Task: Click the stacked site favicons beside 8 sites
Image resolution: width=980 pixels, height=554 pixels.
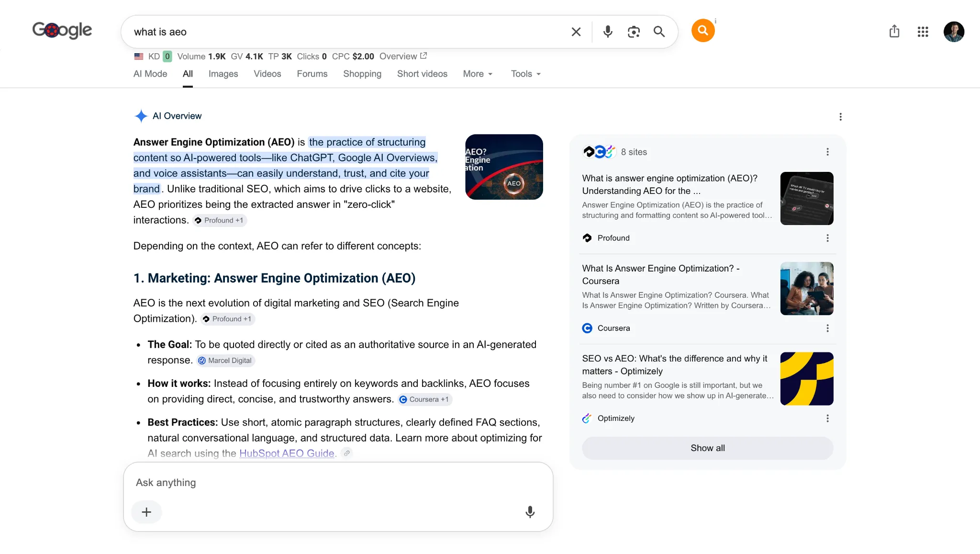Action: [599, 152]
